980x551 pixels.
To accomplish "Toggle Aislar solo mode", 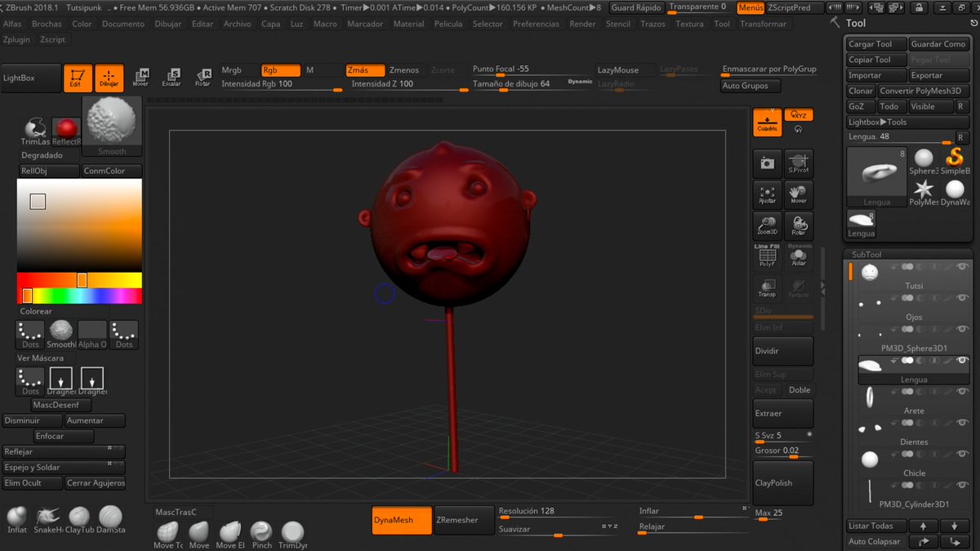I will point(799,257).
